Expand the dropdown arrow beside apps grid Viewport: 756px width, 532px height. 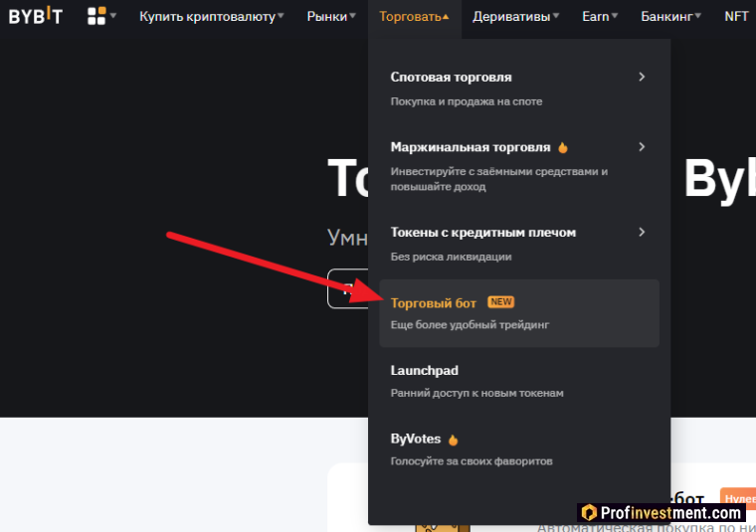pyautogui.click(x=113, y=16)
